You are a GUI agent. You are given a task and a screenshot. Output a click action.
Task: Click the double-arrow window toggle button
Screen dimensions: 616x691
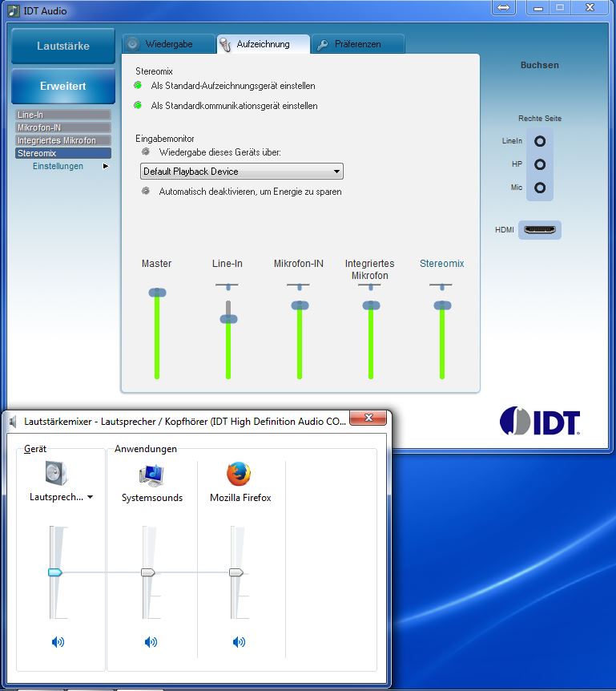(503, 7)
